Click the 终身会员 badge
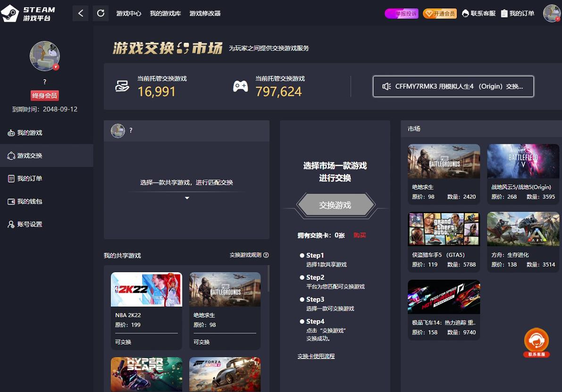This screenshot has height=392, width=562. coord(44,95)
